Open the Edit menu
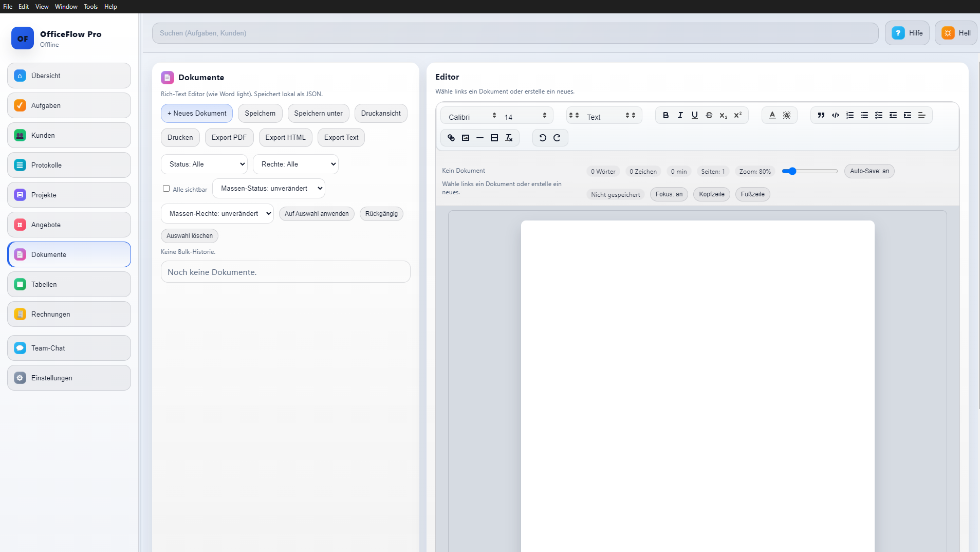This screenshot has width=980, height=552. [x=24, y=7]
